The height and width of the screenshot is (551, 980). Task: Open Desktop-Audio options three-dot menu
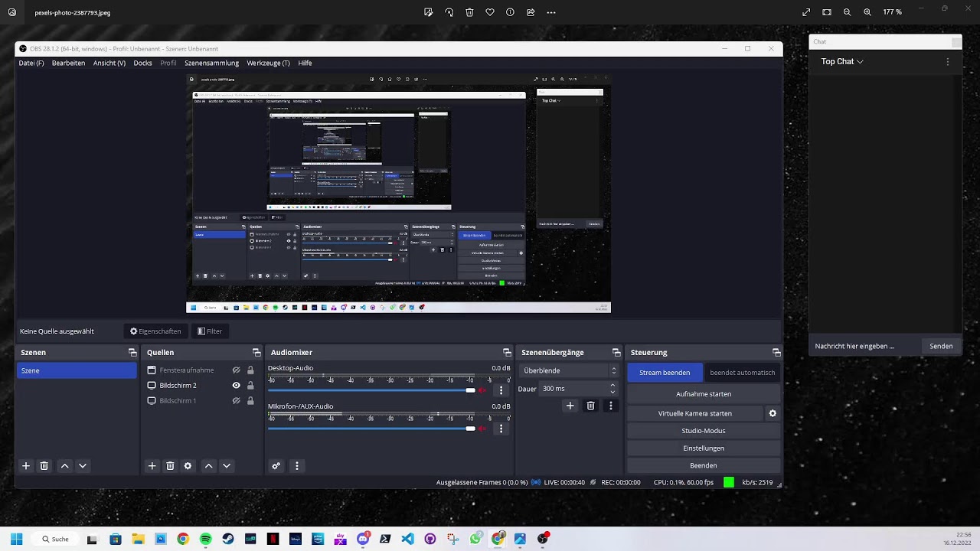tap(501, 390)
